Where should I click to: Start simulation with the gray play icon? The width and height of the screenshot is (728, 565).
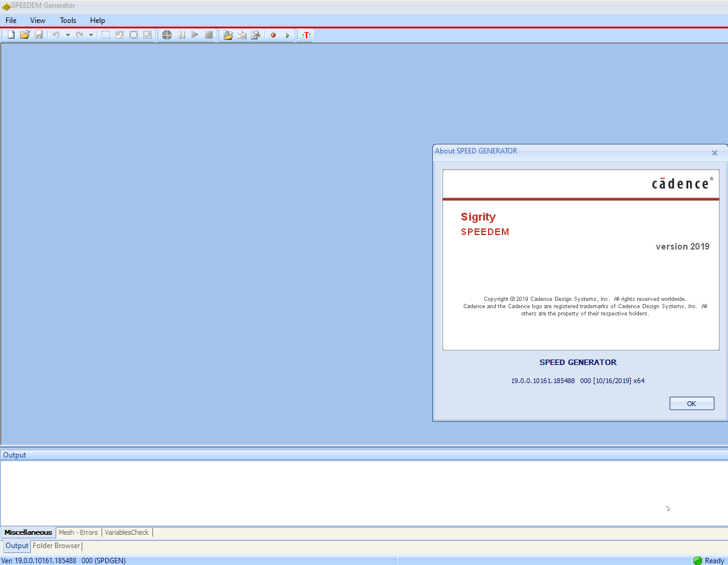click(195, 35)
